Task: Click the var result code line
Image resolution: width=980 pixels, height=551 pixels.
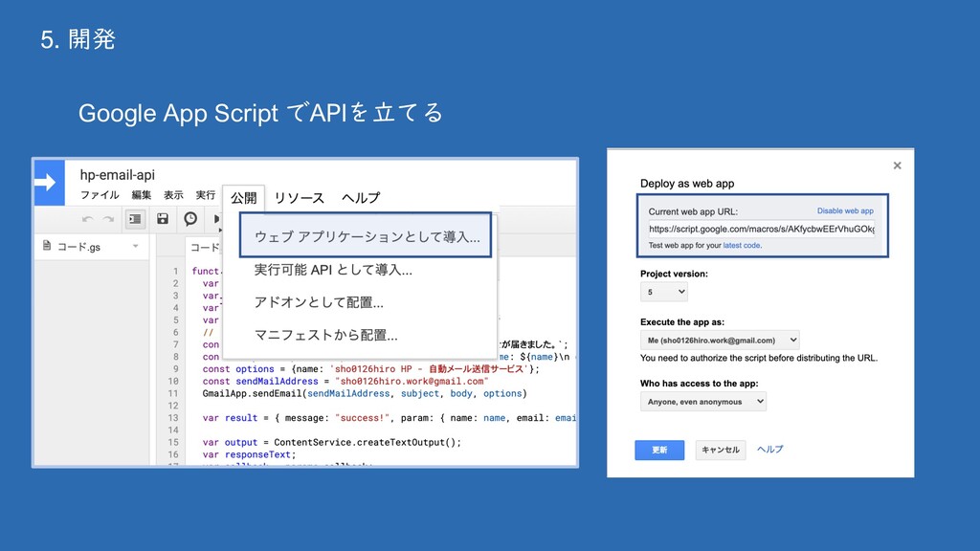Action: tap(389, 418)
